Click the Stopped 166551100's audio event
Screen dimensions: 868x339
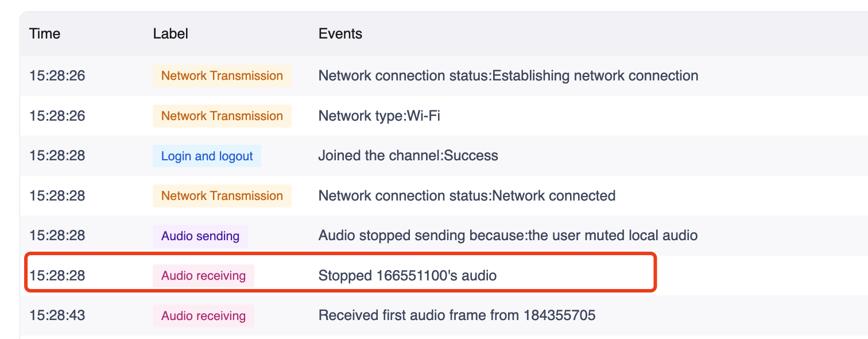click(408, 276)
